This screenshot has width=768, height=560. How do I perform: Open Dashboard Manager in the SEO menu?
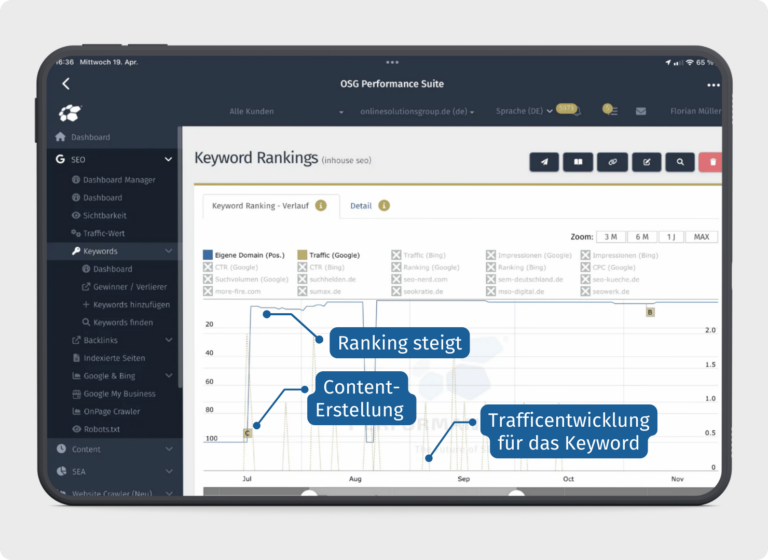coord(114,180)
